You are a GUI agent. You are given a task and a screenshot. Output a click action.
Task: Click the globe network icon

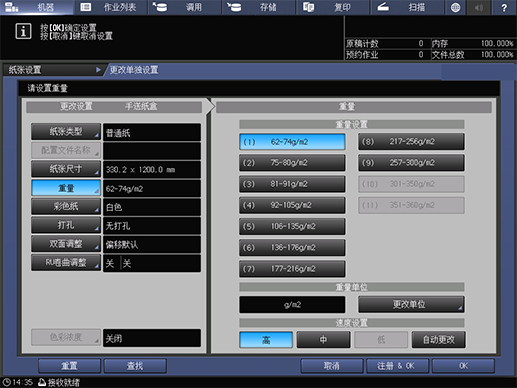point(456,7)
